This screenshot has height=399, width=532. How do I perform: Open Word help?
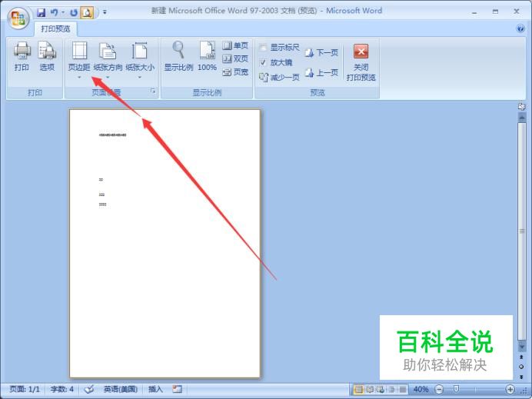click(520, 28)
